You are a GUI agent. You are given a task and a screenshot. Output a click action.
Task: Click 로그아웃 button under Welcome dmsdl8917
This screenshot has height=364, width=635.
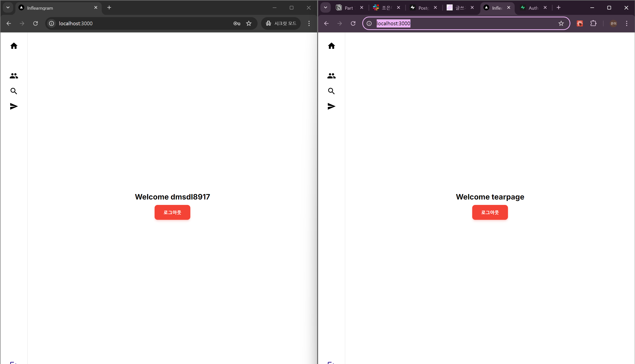(172, 212)
